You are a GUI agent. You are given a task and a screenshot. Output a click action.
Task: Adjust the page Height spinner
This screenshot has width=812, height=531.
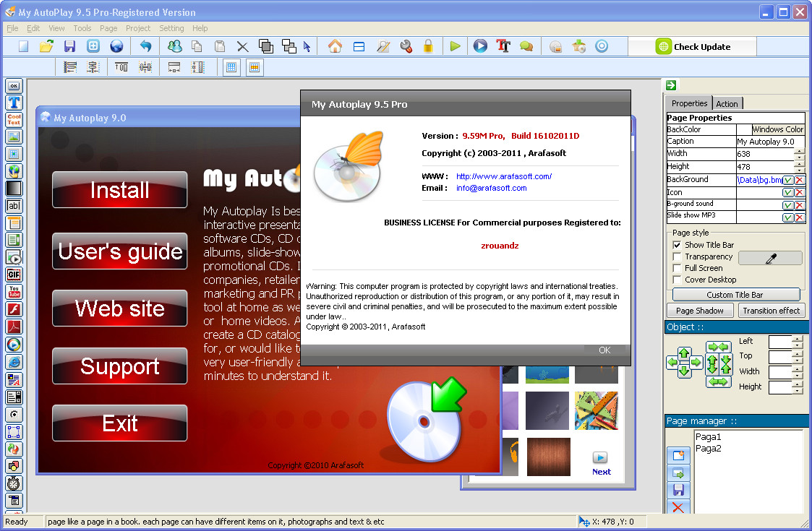pyautogui.click(x=800, y=167)
